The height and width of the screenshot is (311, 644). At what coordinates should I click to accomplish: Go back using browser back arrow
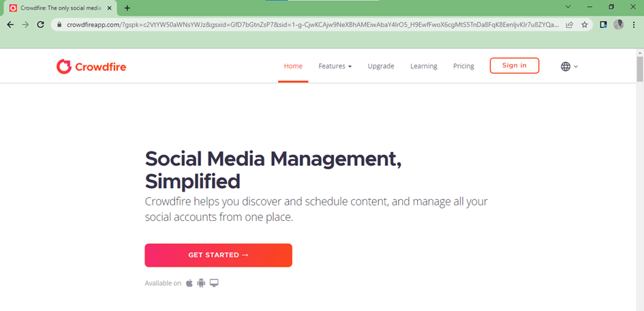pos(10,25)
